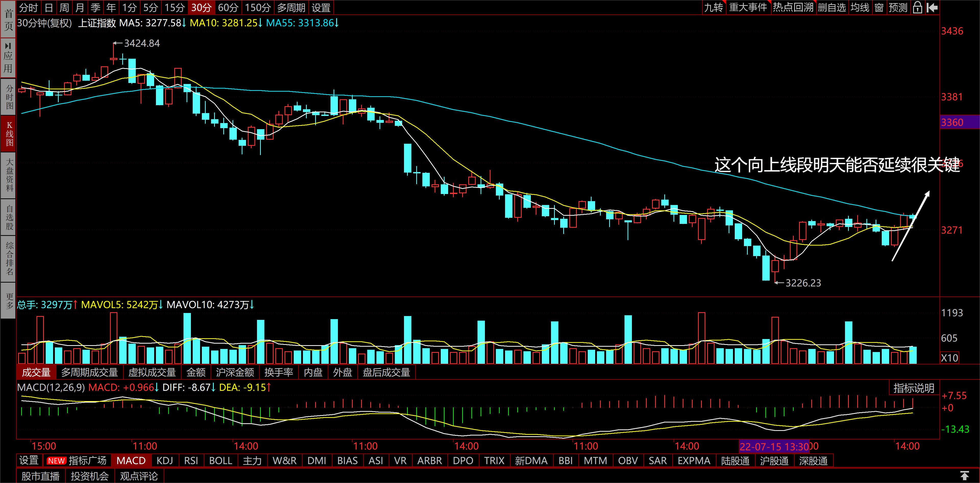Select the 成交量 sub-chart tab

pos(36,372)
